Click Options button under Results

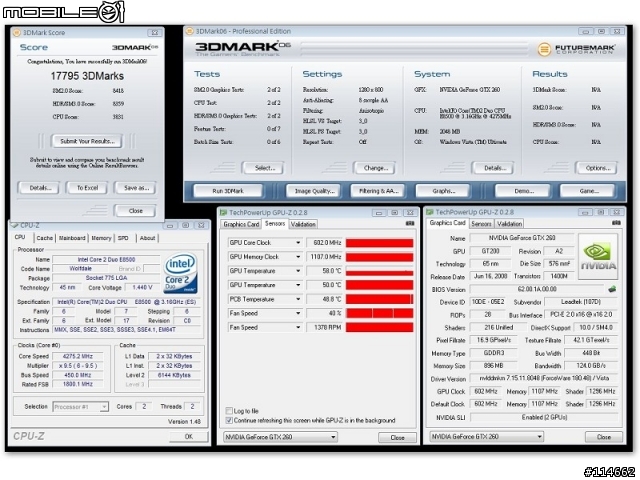tap(597, 168)
